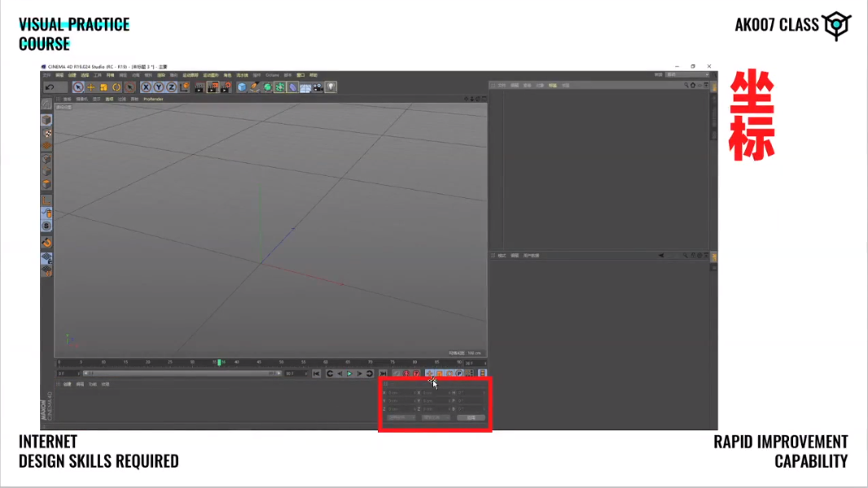
Task: Click the blue deformer icon
Action: point(293,87)
